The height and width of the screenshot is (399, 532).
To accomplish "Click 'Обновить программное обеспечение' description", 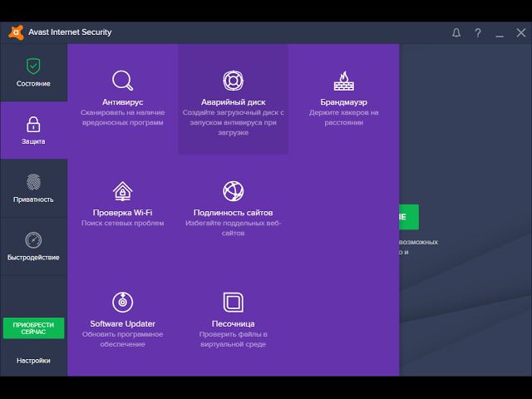I will pos(122,339).
